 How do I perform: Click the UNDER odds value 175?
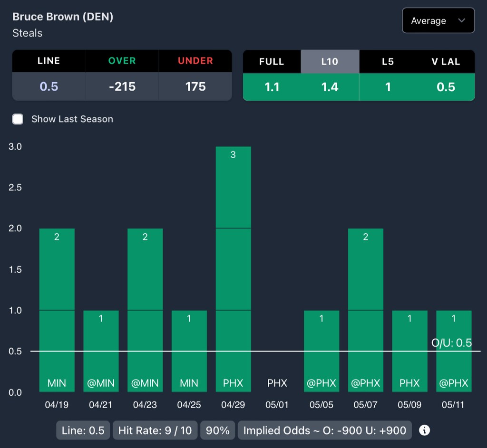tap(195, 86)
